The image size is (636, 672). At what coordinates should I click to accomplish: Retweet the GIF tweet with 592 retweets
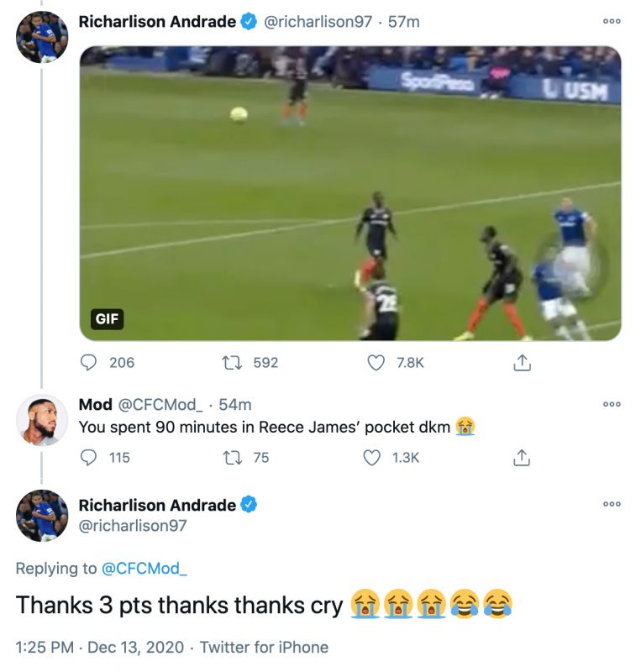click(x=232, y=363)
